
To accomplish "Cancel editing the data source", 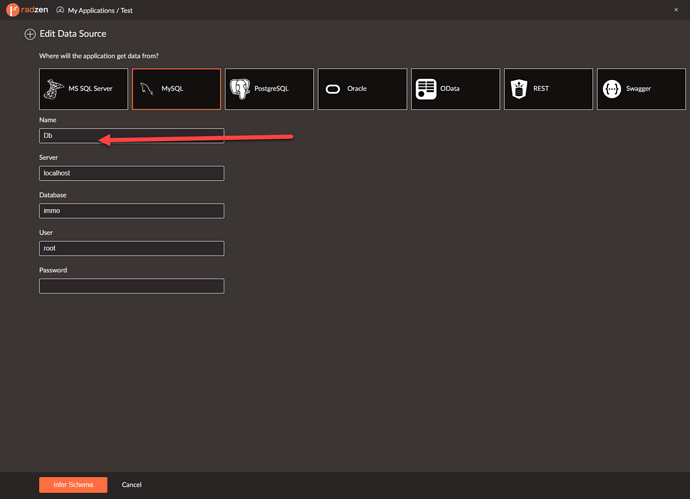I will pyautogui.click(x=132, y=485).
